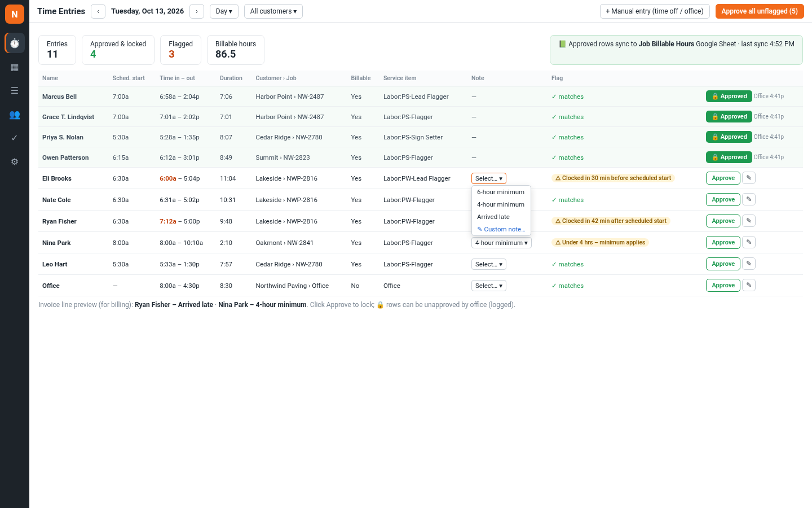Approve Nina Park's time entry
The image size is (812, 508).
(x=723, y=242)
